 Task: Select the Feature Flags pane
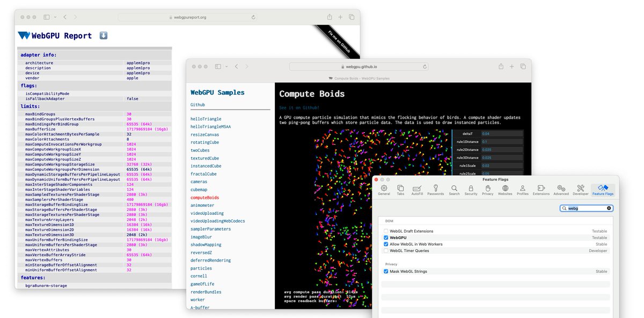click(603, 190)
